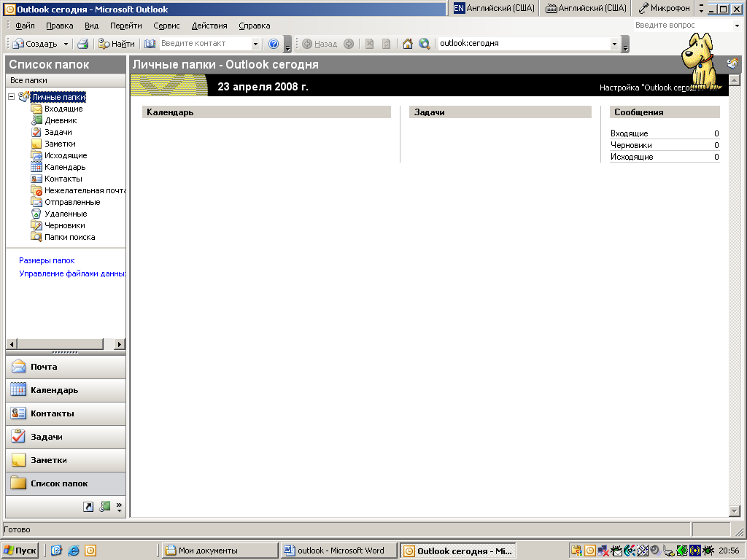
Task: Open the Файл menu
Action: pos(25,26)
